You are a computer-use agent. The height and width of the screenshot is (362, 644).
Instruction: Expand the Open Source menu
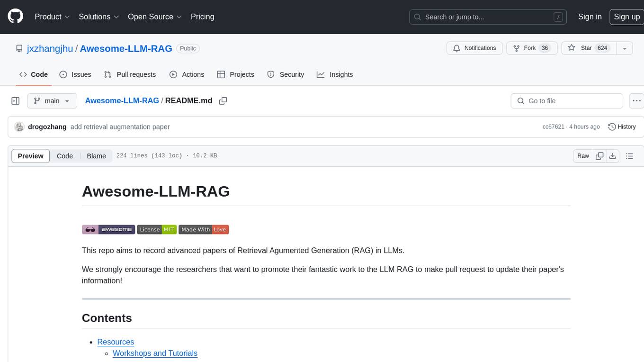(155, 17)
